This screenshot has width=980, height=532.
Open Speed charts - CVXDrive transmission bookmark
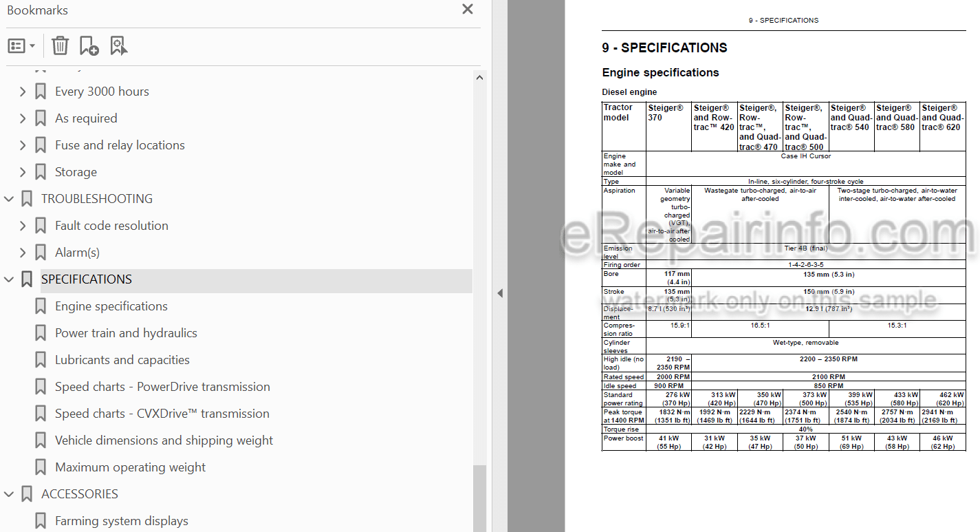162,414
